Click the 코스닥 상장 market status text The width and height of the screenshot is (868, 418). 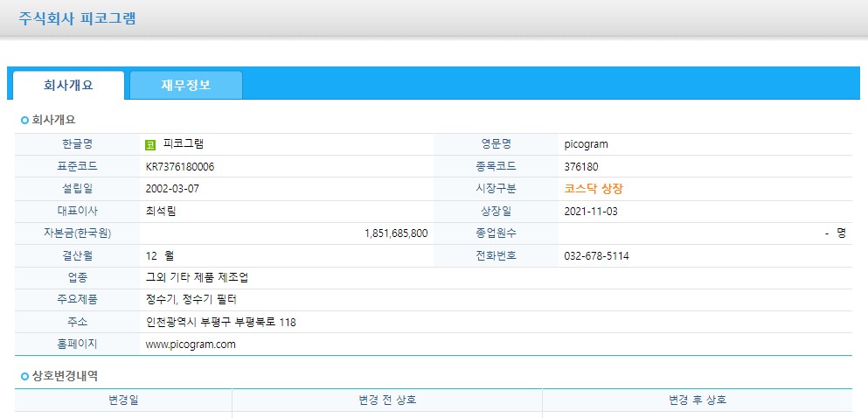pyautogui.click(x=594, y=189)
